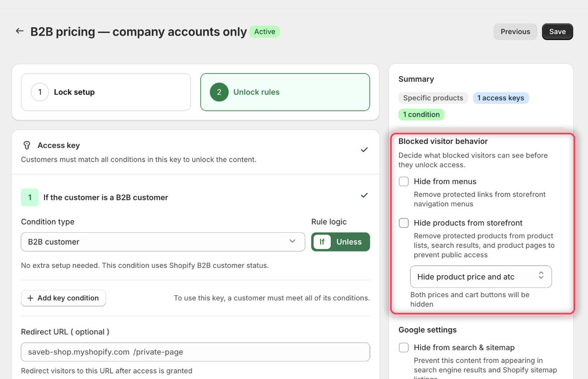
Task: Click 'No extra setup needed' helper text
Action: click(x=145, y=265)
